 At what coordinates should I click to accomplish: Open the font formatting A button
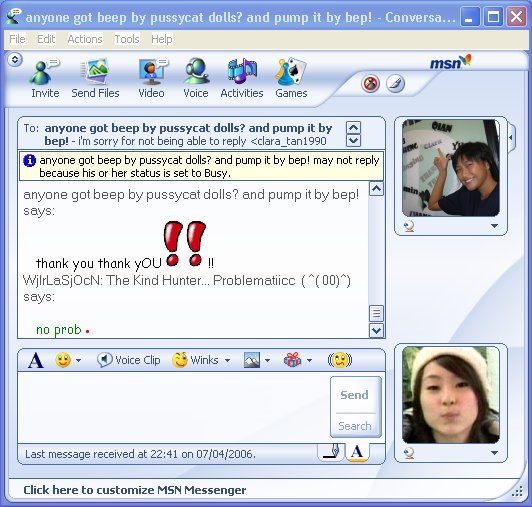point(36,360)
